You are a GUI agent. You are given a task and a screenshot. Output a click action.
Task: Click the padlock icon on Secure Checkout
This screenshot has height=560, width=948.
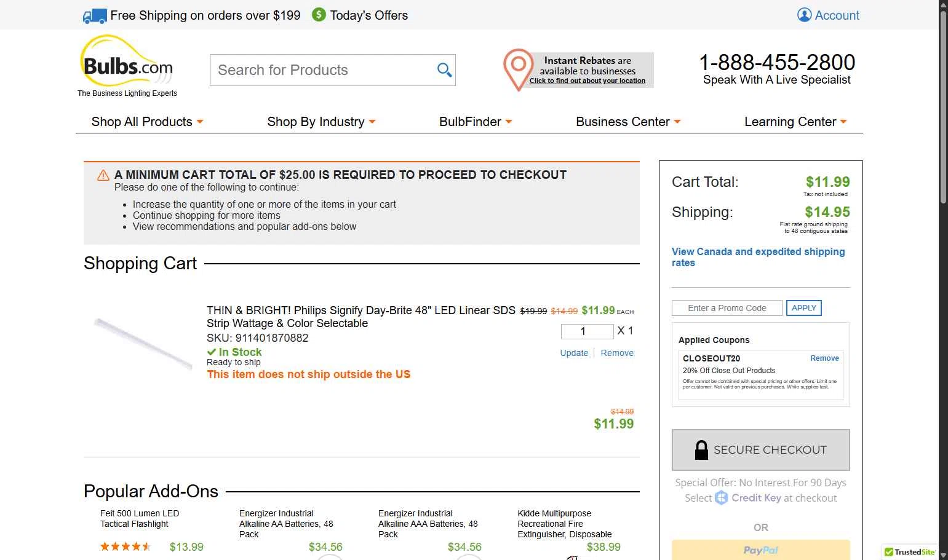point(701,450)
